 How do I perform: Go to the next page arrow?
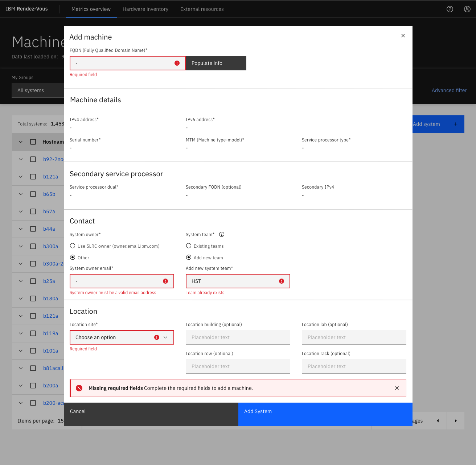click(x=456, y=421)
